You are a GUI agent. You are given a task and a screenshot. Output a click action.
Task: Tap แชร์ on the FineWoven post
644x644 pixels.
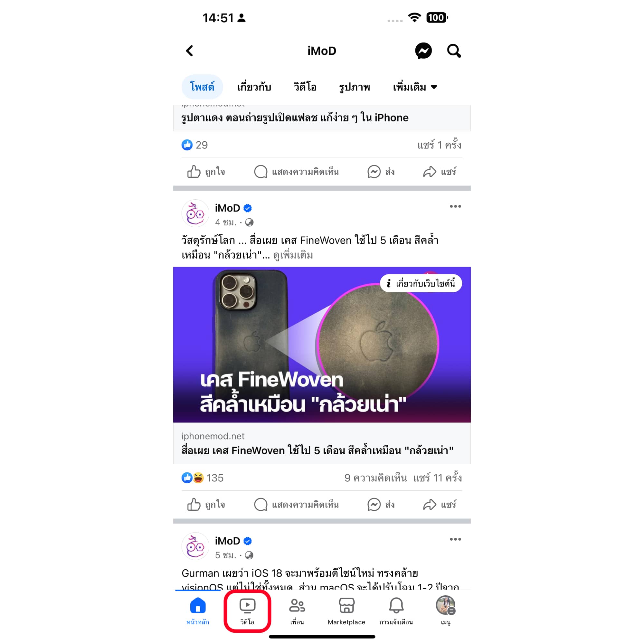coord(440,504)
